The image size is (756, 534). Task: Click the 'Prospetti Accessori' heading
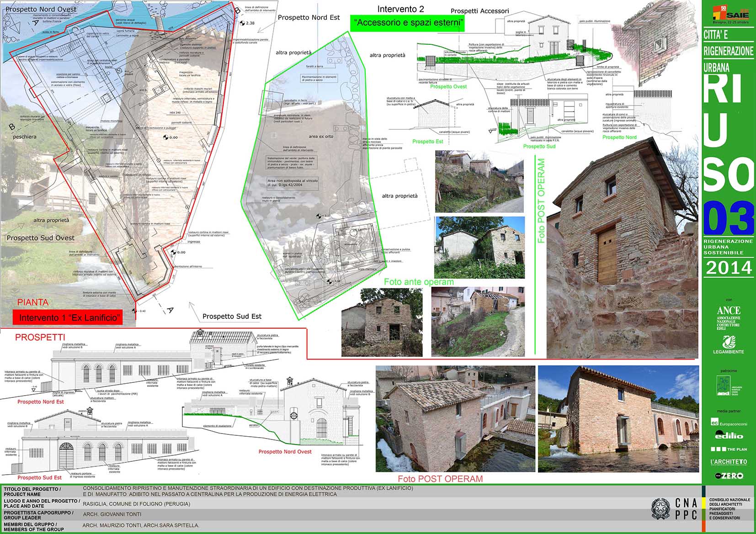(479, 11)
